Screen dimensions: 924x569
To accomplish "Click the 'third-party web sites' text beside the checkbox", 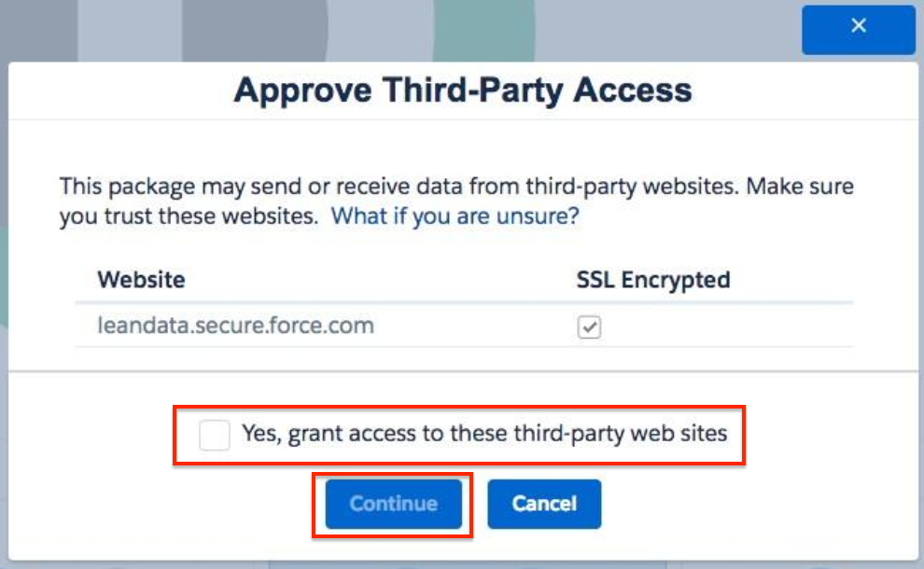I will click(637, 433).
